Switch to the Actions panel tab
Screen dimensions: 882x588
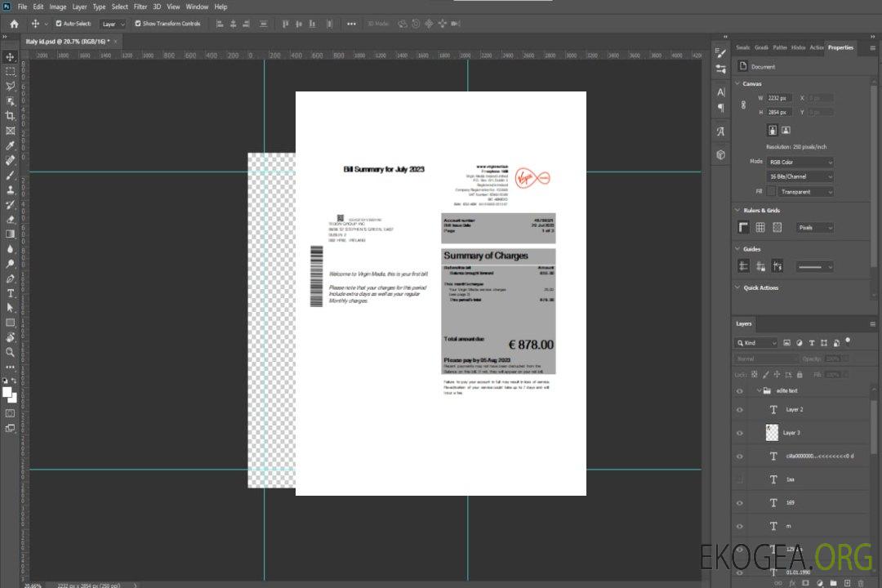pos(817,47)
